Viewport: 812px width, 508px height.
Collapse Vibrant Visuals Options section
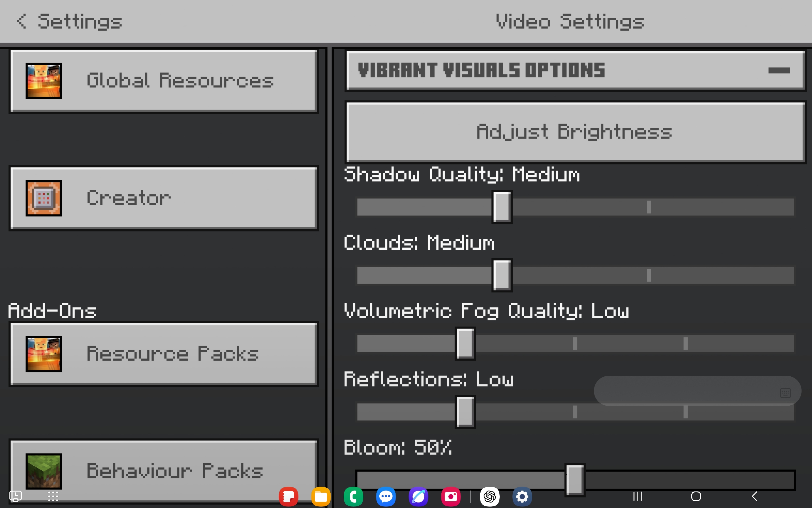(778, 70)
